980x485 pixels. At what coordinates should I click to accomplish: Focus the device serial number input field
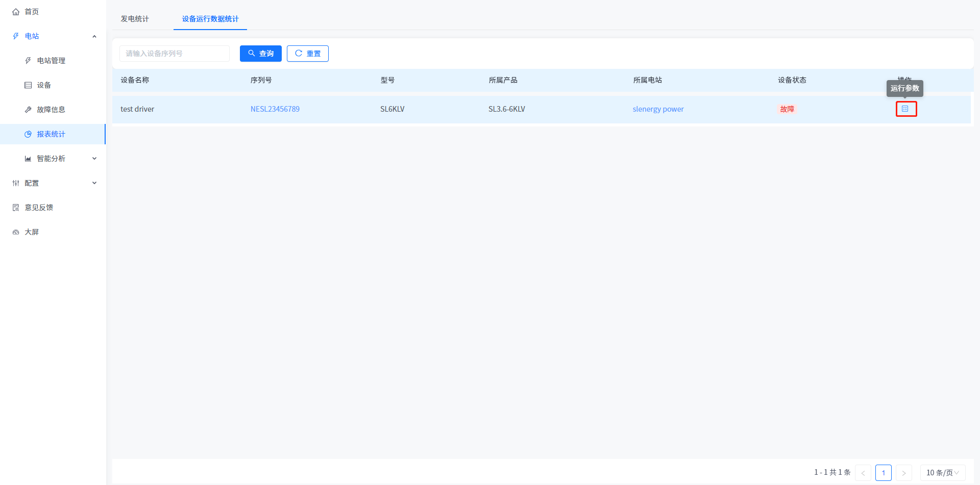[x=174, y=54]
